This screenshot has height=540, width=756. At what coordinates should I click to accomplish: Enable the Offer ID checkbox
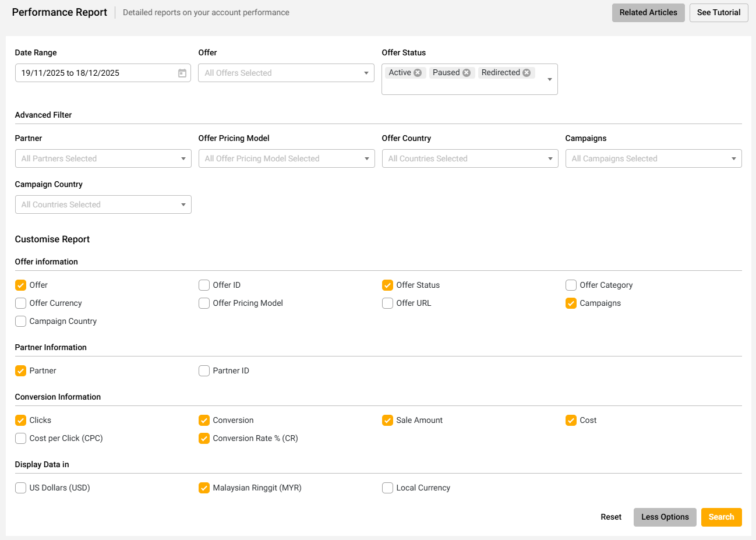[204, 285]
